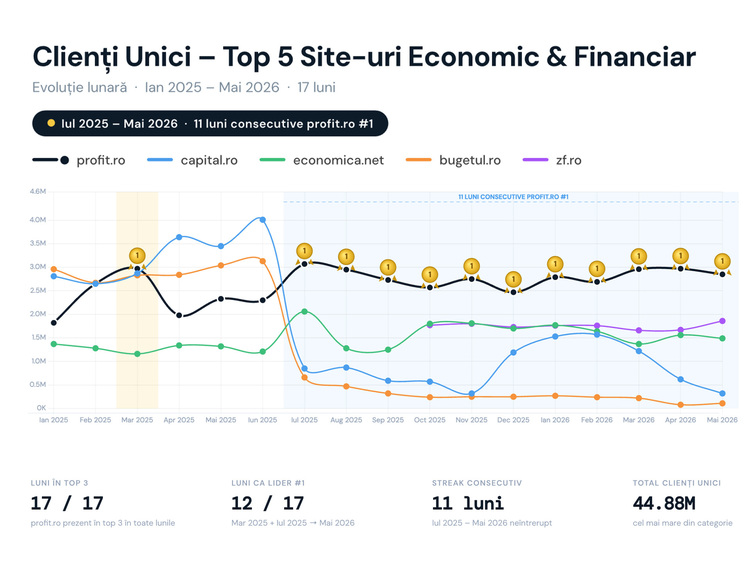Click the 'Ian 2025' x-axis label
The height and width of the screenshot is (562, 750).
[54, 420]
